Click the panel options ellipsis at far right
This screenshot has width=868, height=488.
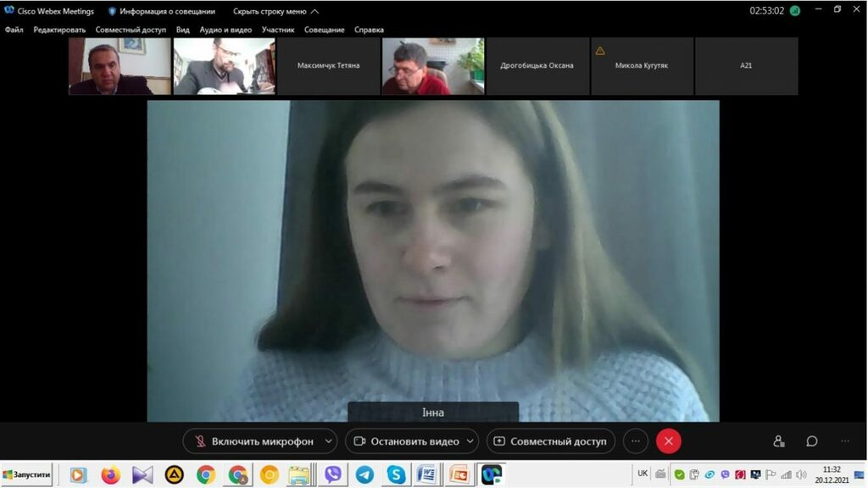tap(844, 441)
